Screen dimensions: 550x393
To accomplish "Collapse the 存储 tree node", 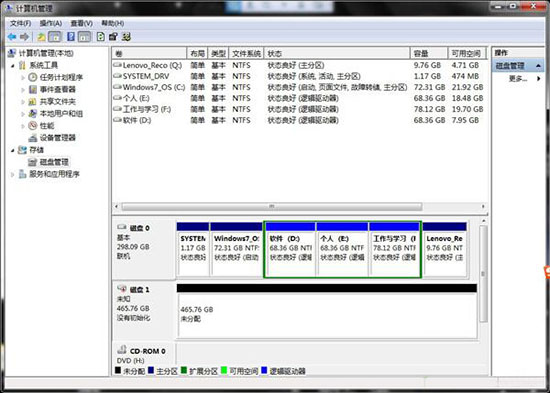I will [13, 150].
